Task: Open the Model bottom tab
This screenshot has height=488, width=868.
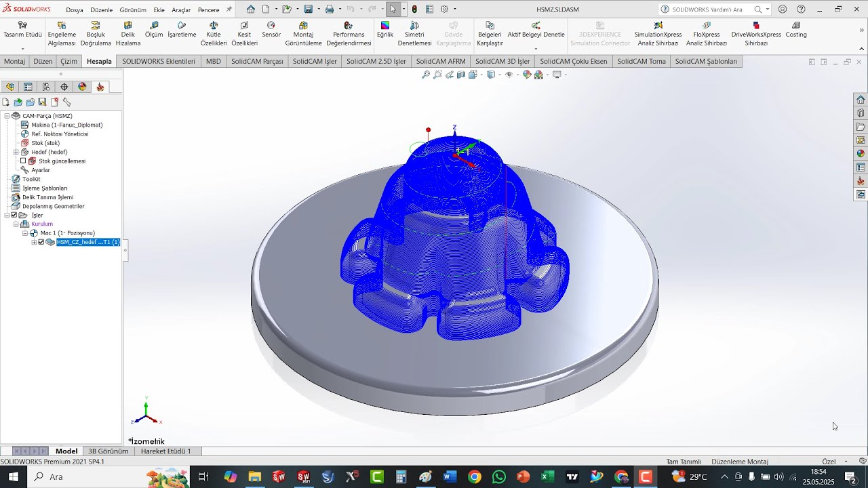Action: coord(66,451)
